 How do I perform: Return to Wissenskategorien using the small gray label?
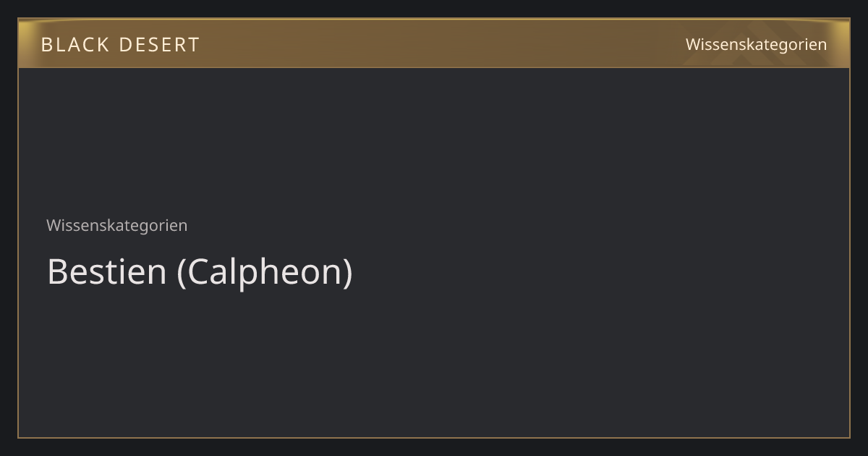[116, 225]
